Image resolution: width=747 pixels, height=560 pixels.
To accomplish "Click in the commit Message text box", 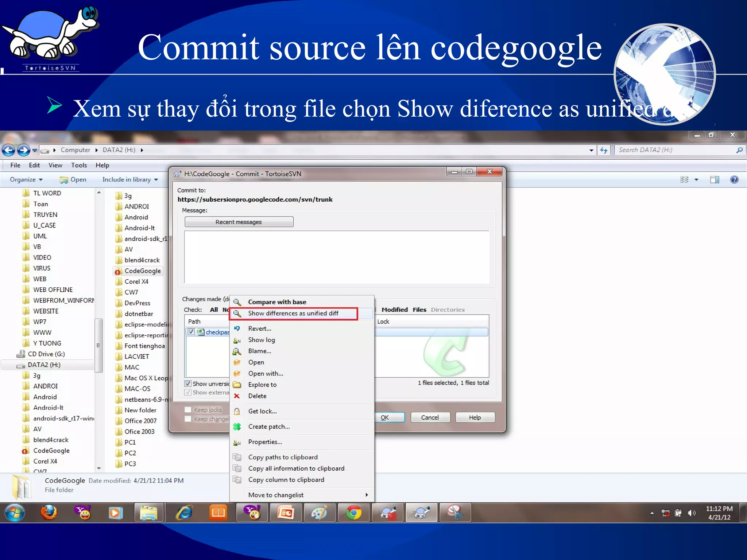I will (337, 257).
